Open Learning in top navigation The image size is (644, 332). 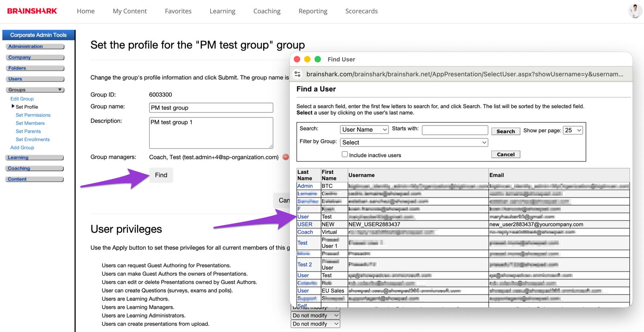(x=223, y=11)
